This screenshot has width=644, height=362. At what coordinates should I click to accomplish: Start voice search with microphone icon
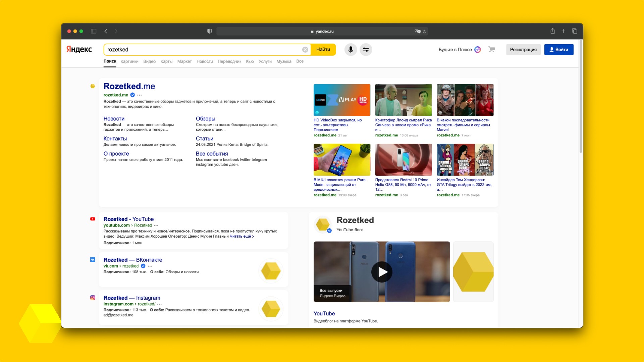pyautogui.click(x=351, y=50)
